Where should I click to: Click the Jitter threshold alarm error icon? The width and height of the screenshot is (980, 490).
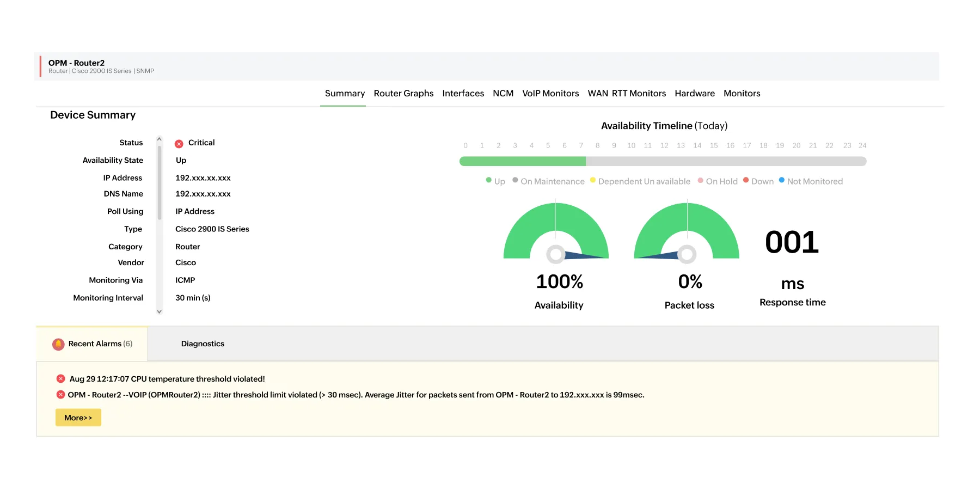click(x=60, y=395)
